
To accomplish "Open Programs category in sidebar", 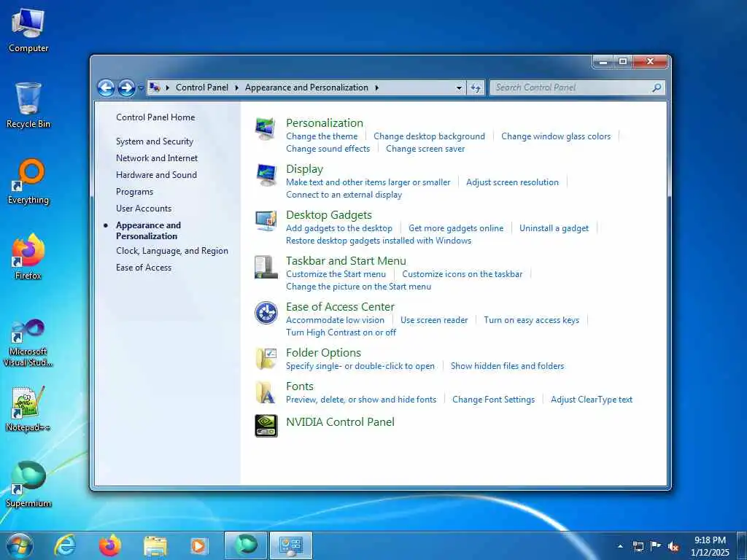I will point(134,192).
